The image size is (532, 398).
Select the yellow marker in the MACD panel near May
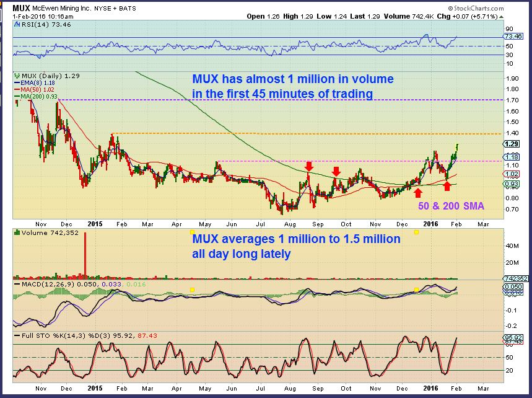(193, 290)
